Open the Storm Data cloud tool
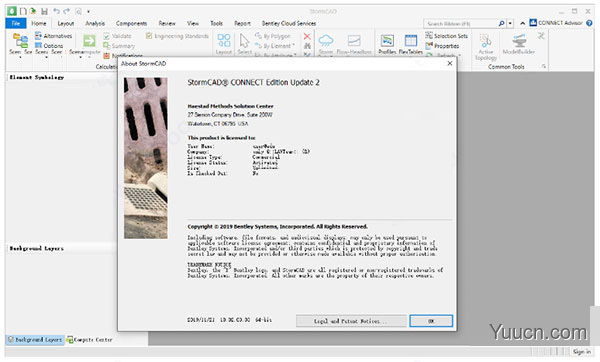 pos(326,41)
